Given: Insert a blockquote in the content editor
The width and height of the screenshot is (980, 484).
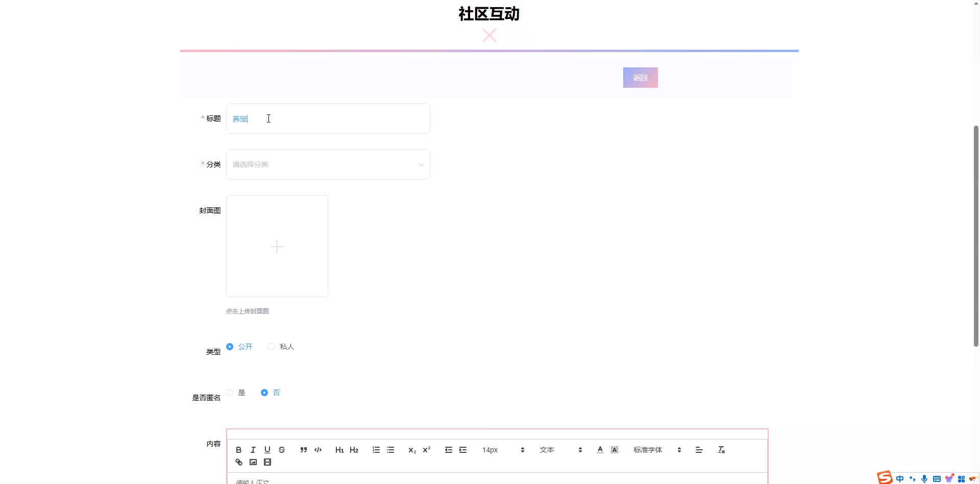Looking at the screenshot, I should click(304, 450).
